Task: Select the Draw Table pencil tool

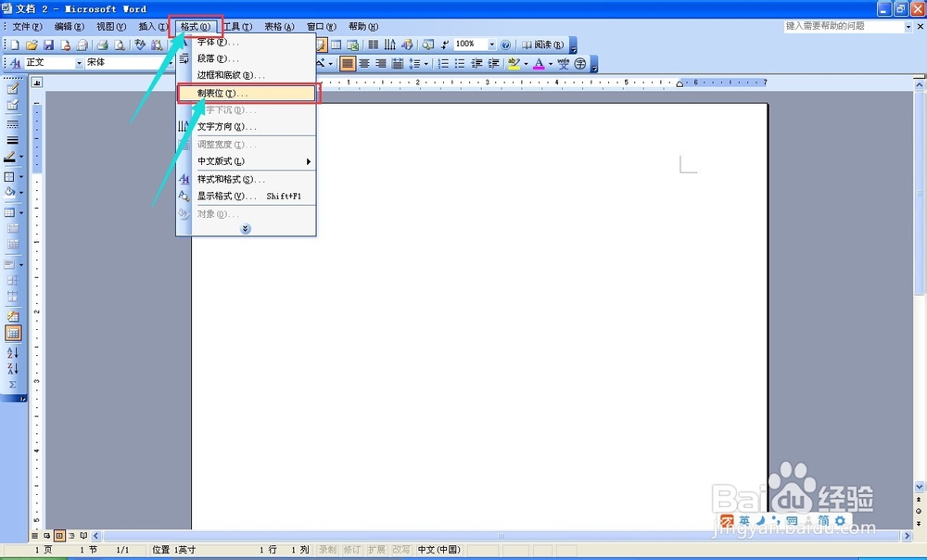Action: [x=12, y=89]
